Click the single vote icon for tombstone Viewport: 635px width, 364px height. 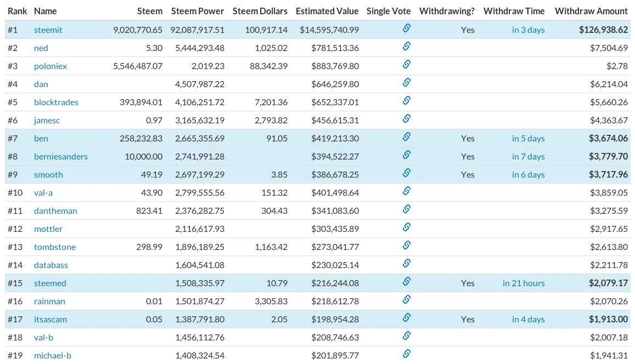[x=407, y=245]
